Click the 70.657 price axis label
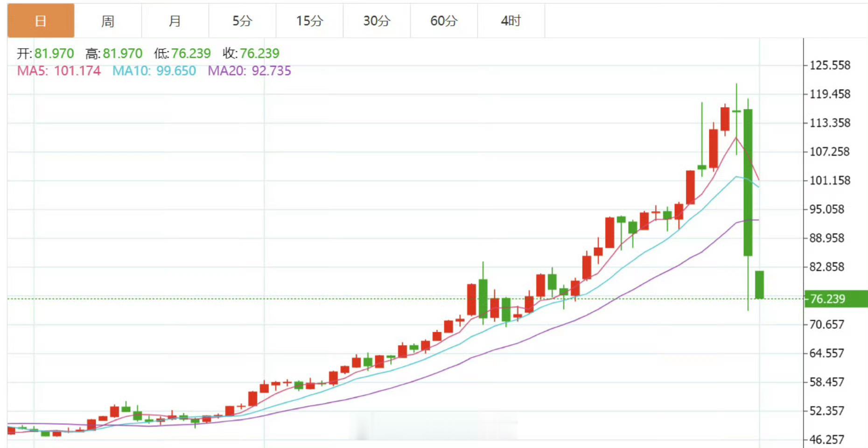Screen dimensions: 868x448 pos(827,324)
